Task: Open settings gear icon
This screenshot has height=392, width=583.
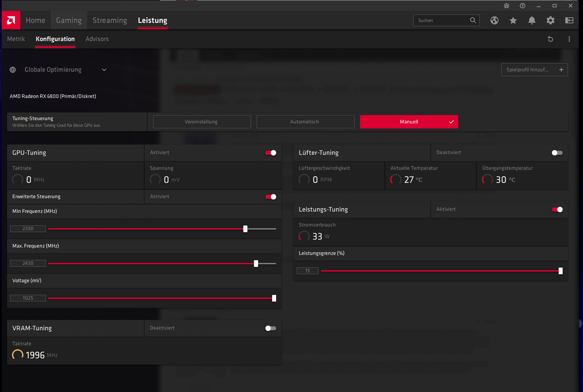Action: click(551, 20)
